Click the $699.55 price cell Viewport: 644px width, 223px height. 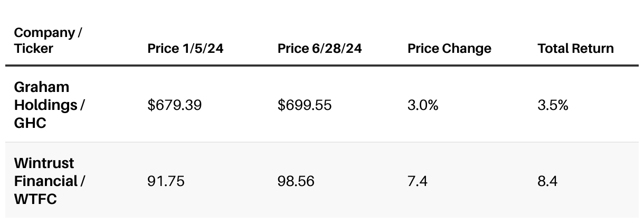[305, 105]
